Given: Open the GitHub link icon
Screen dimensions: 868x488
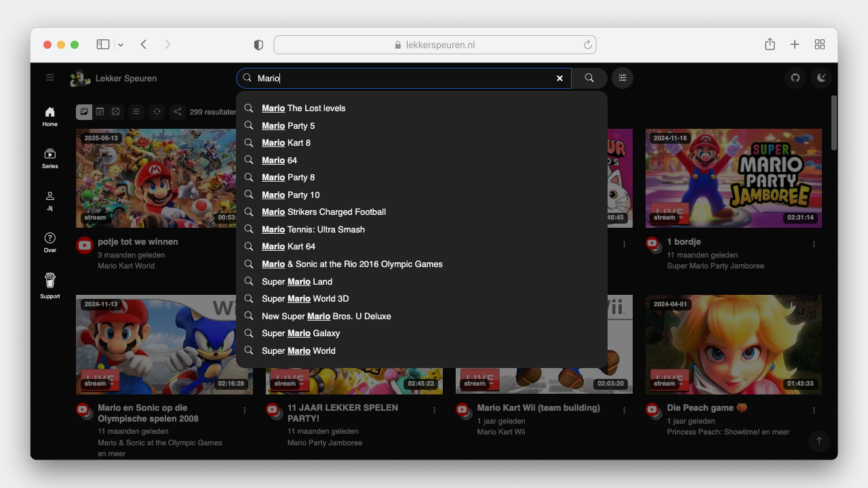Looking at the screenshot, I should [x=795, y=78].
